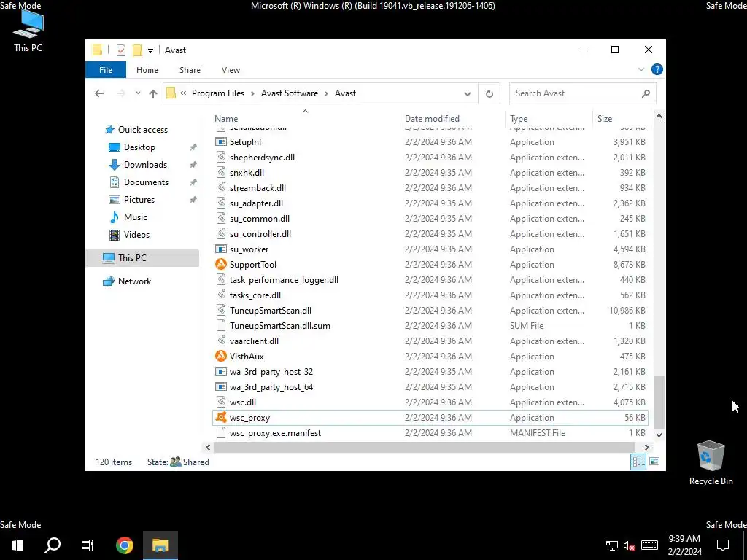Open Google Chrome from the taskbar
The height and width of the screenshot is (560, 747).
point(125,545)
